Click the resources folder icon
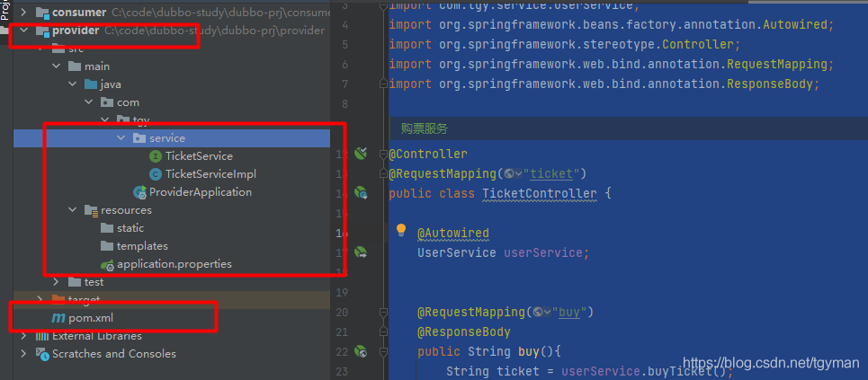The image size is (868, 380). [91, 210]
